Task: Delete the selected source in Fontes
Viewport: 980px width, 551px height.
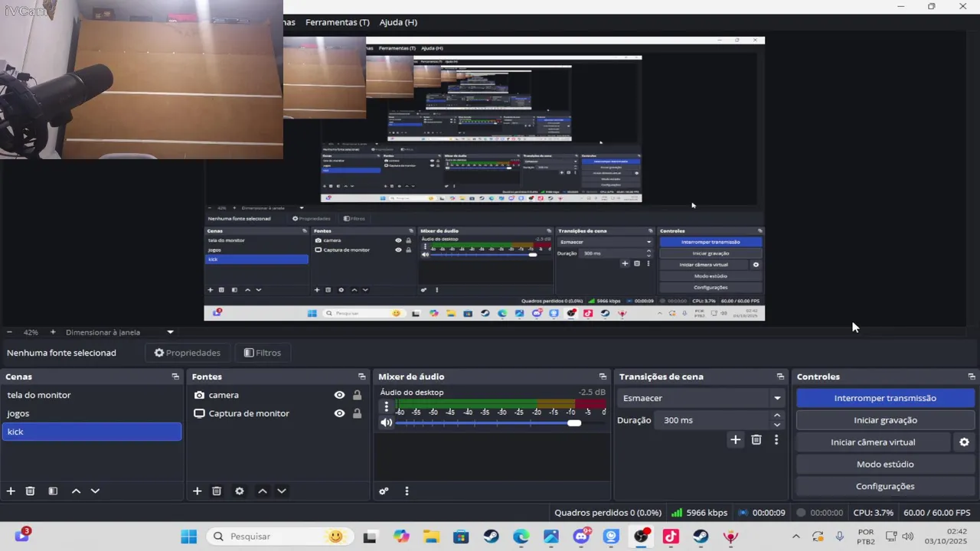Action: click(217, 491)
